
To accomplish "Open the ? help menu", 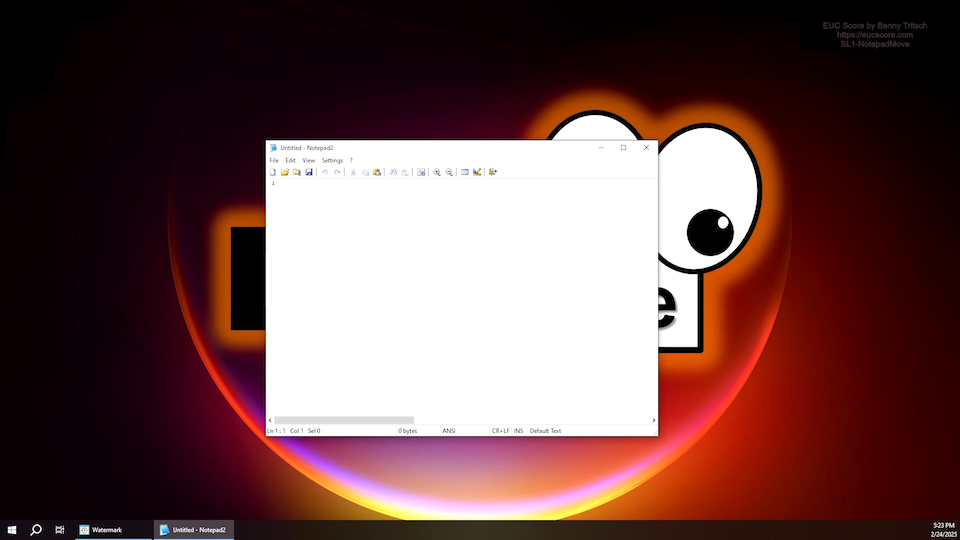I will pos(351,160).
